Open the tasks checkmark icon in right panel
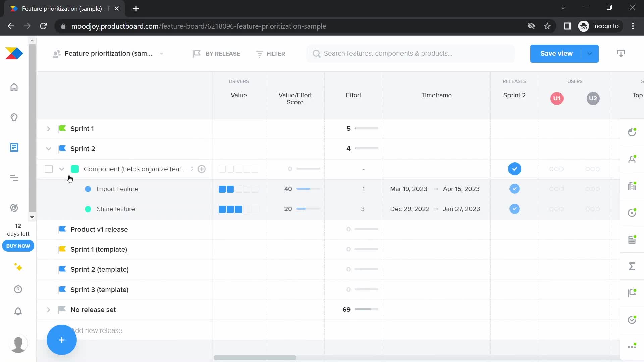 pos(632,320)
